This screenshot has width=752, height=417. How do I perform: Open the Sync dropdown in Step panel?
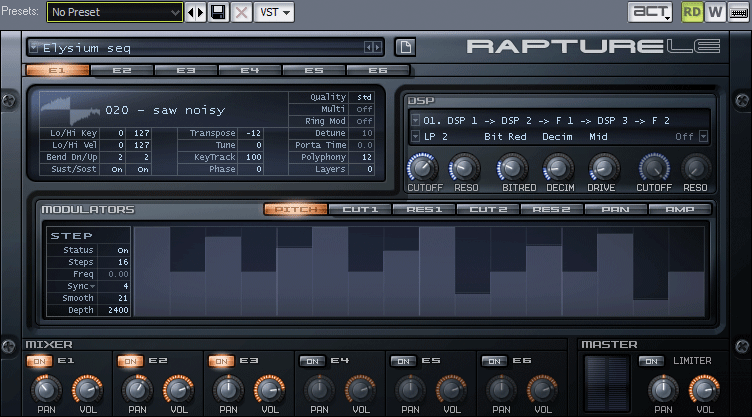93,286
